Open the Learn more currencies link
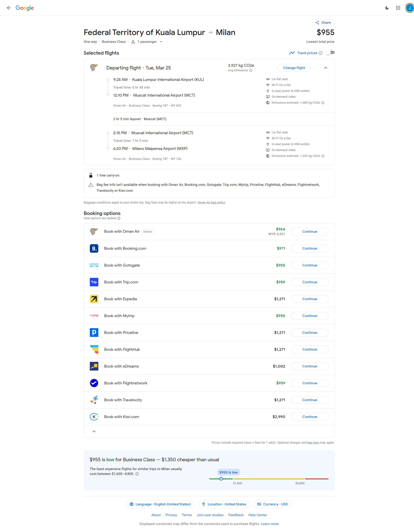This screenshot has width=414, height=532. (270, 524)
